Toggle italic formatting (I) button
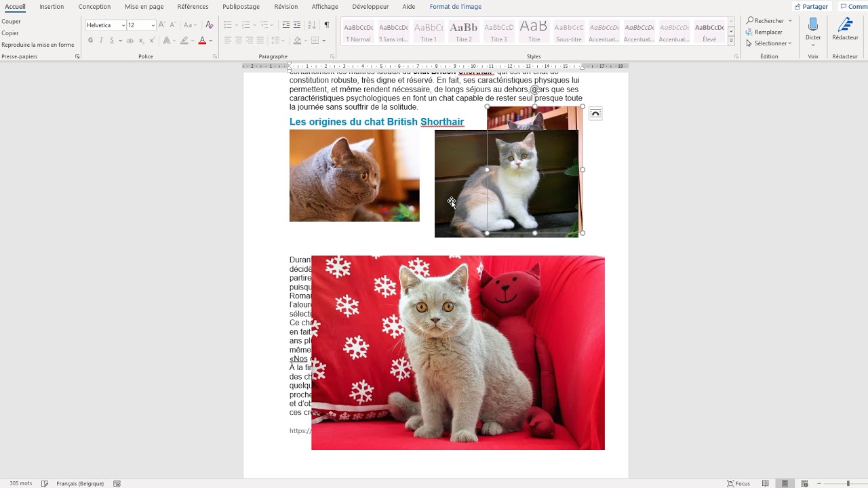The height and width of the screenshot is (488, 868). click(x=101, y=41)
